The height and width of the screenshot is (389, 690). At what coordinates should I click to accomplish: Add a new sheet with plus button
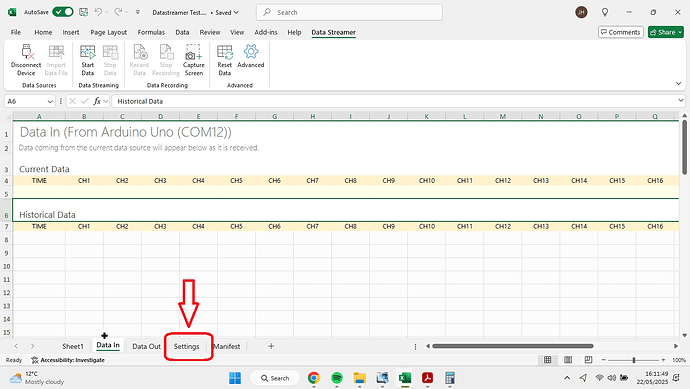[271, 346]
